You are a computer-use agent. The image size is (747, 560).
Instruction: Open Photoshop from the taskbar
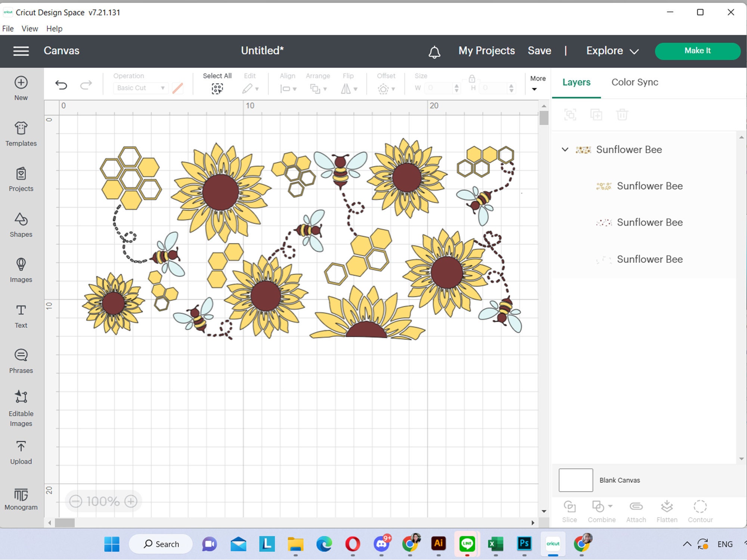tap(524, 544)
